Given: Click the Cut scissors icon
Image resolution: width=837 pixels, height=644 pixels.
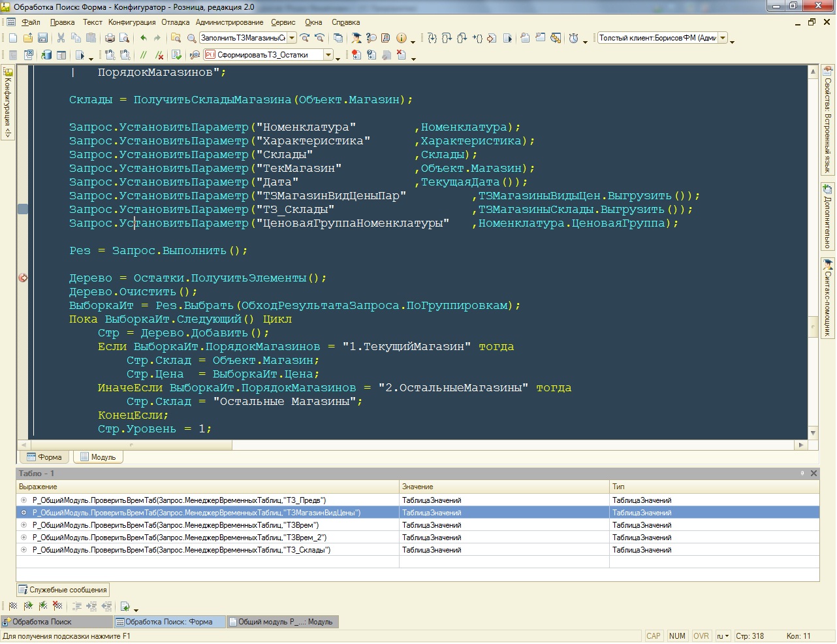Looking at the screenshot, I should [x=61, y=38].
